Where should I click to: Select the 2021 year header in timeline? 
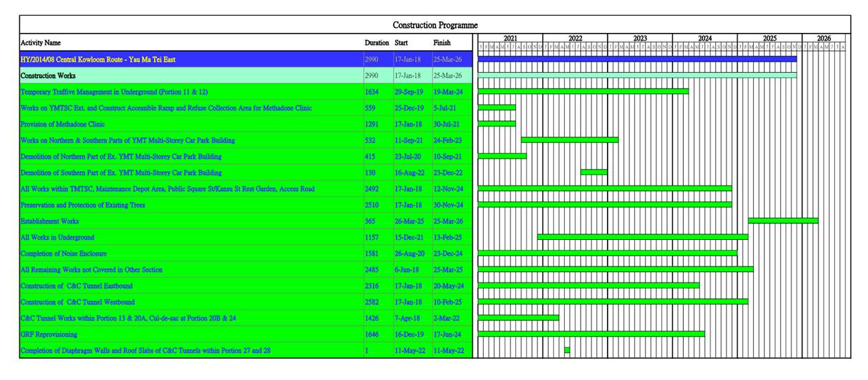point(510,38)
